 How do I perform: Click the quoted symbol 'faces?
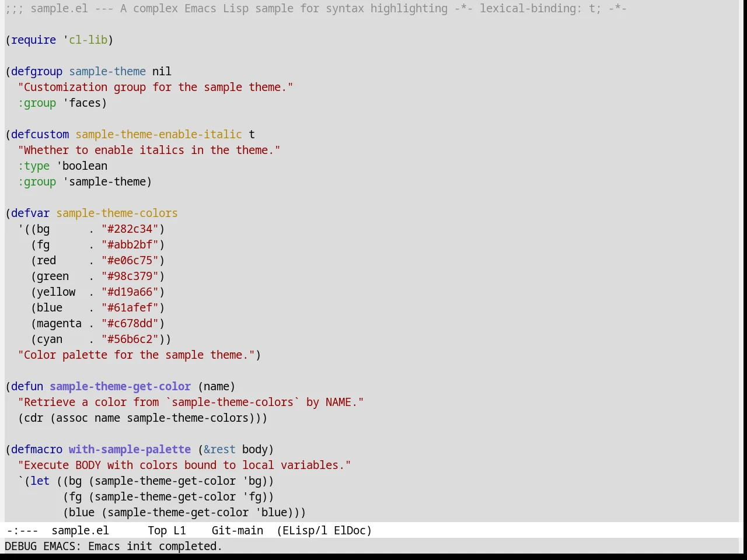point(82,103)
